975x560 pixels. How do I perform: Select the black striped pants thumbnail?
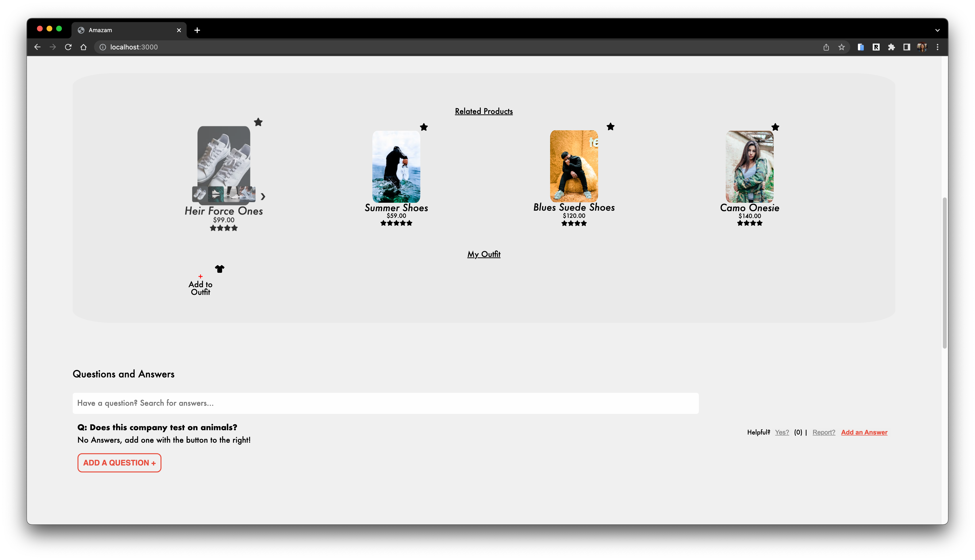pyautogui.click(x=232, y=194)
